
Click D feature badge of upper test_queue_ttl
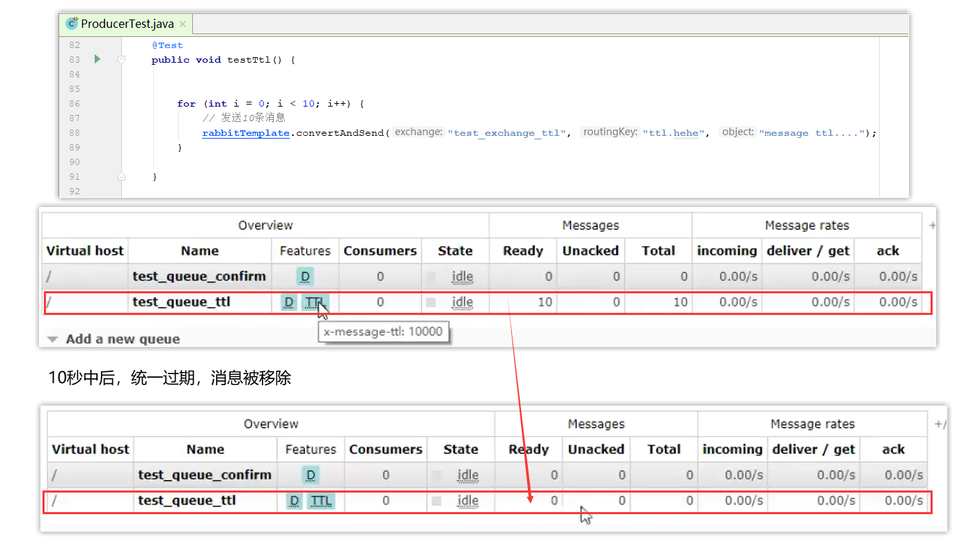click(288, 302)
